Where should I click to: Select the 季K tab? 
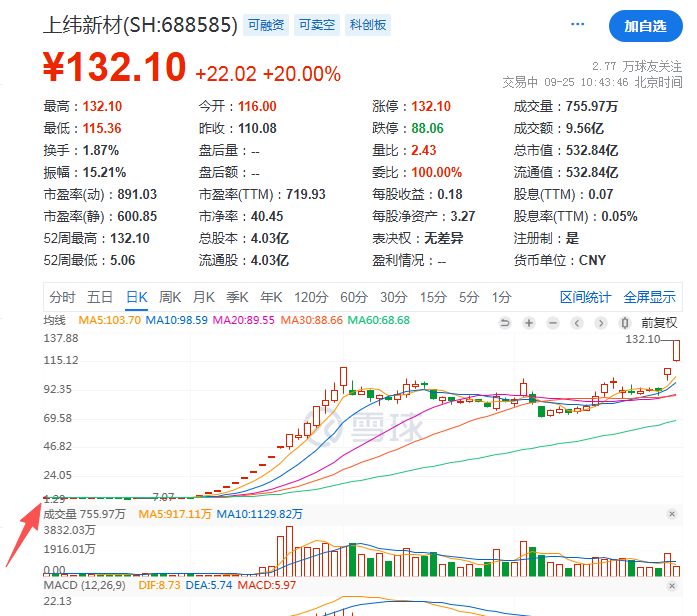(237, 297)
